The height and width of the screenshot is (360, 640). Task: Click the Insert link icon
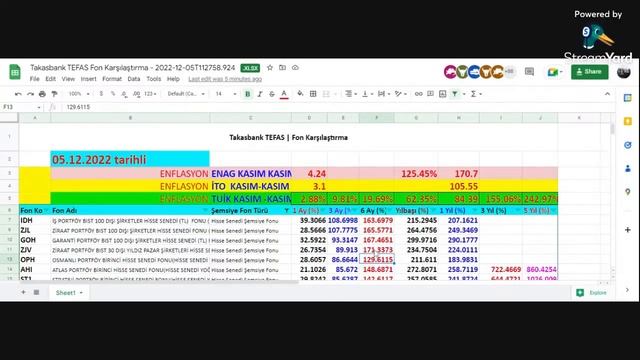(x=418, y=94)
